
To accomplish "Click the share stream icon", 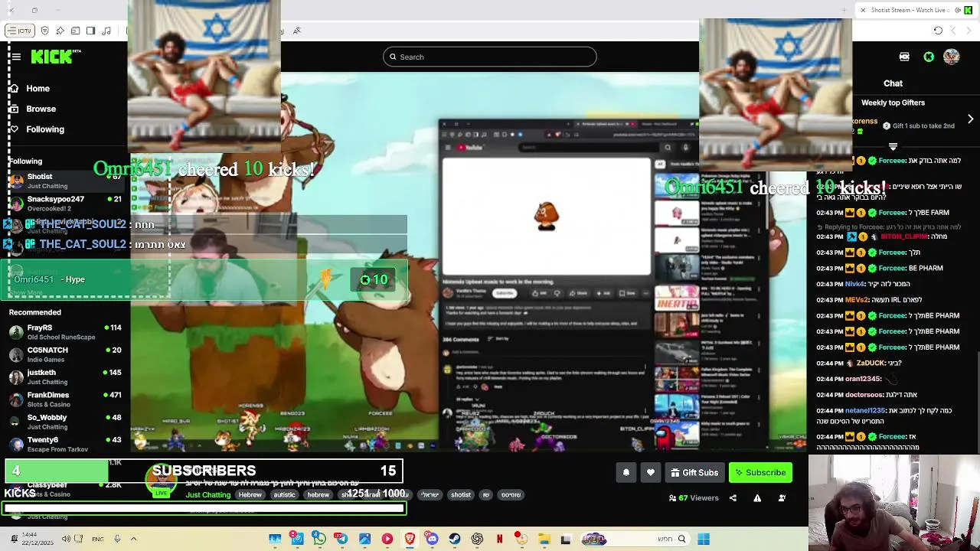I will [x=733, y=498].
